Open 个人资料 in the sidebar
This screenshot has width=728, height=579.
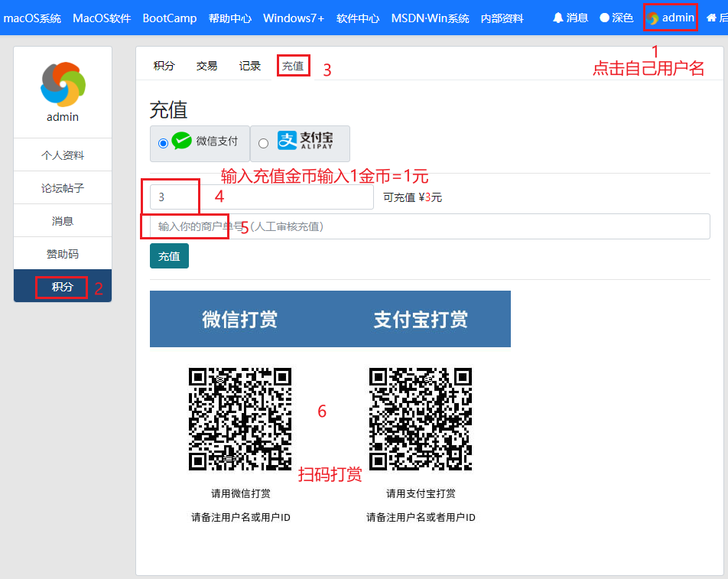(x=63, y=155)
